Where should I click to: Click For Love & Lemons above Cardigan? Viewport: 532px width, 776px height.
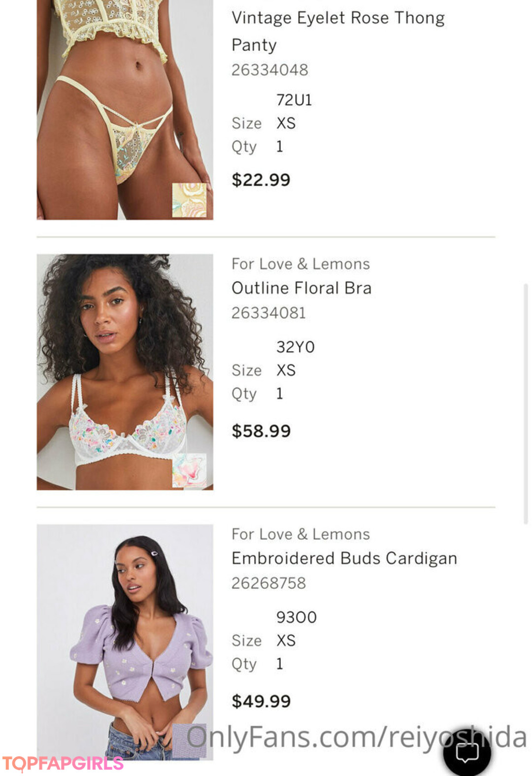tap(300, 535)
